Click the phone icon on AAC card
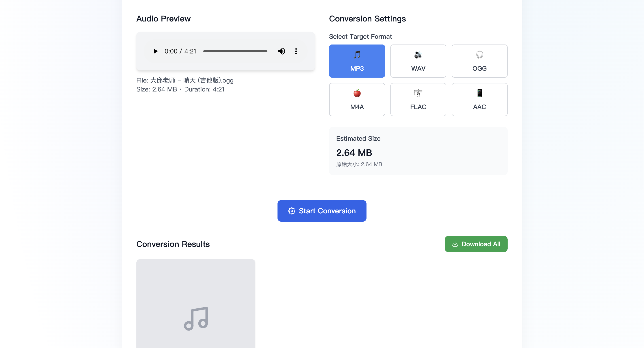This screenshot has height=348, width=644. (479, 93)
